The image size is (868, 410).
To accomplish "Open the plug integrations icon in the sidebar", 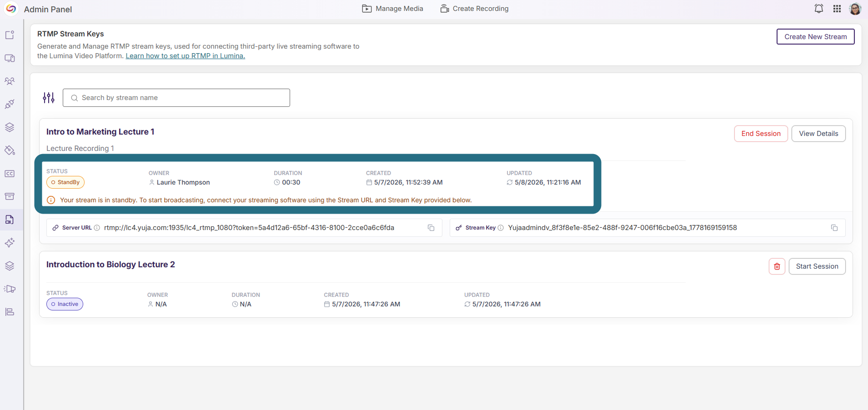I will (x=10, y=104).
